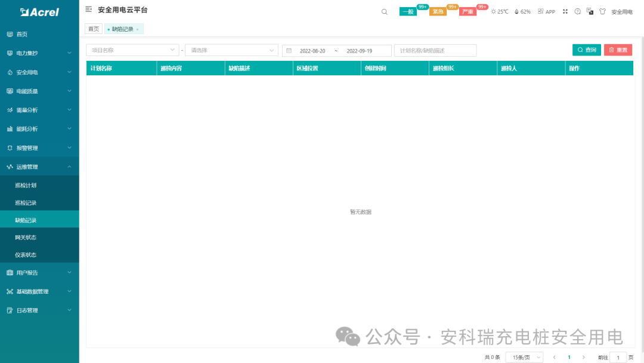644x363 pixels.
Task: Toggle fullscreen with the expand icon
Action: pyautogui.click(x=565, y=11)
